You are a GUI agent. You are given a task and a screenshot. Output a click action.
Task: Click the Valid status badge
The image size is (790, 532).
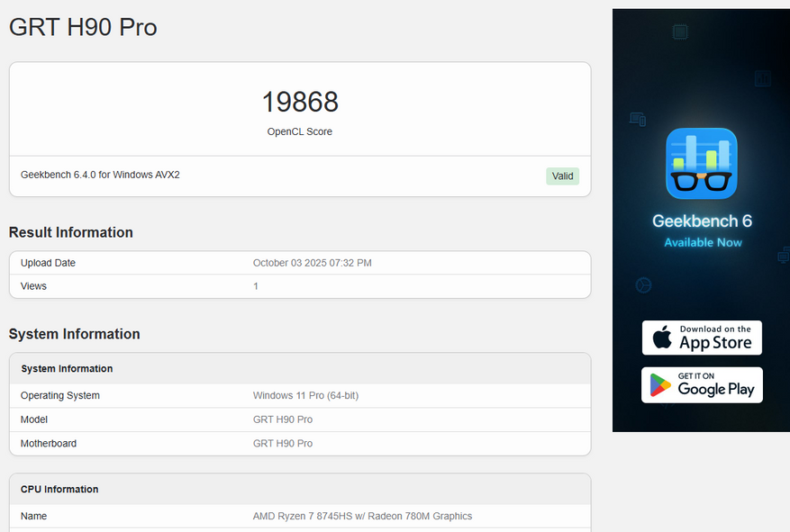(x=562, y=176)
